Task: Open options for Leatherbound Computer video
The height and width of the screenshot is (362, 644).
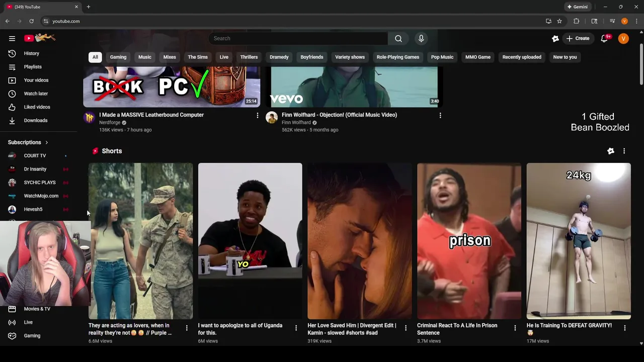Action: pyautogui.click(x=258, y=116)
